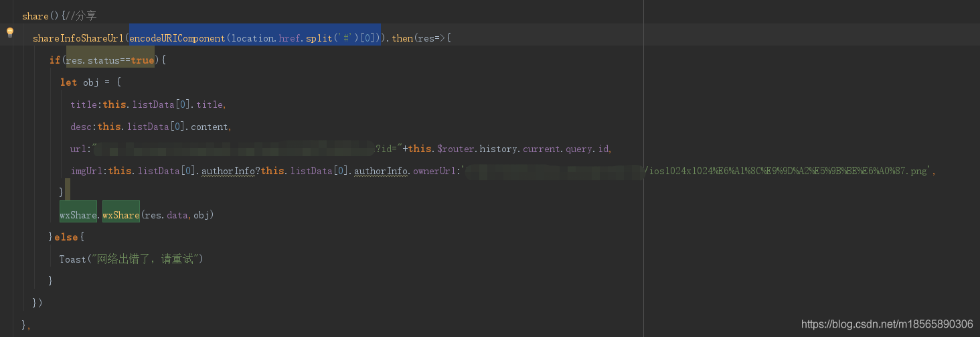Screen dimensions: 980x337
Task: Click the }else{ line
Action: pyautogui.click(x=66, y=237)
